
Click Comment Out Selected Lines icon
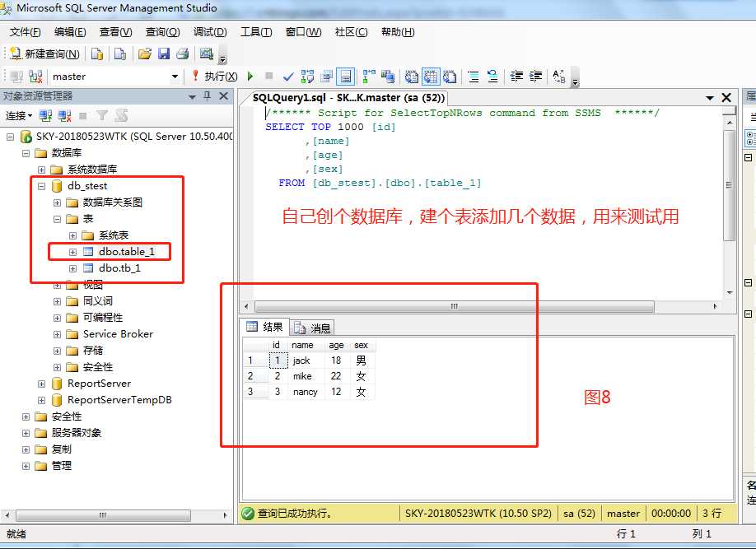474,77
